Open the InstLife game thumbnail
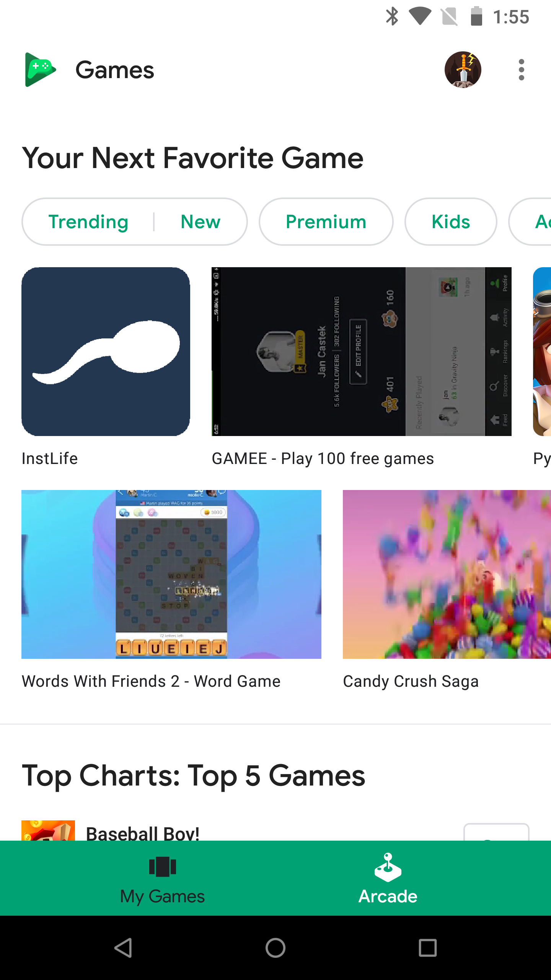Screen dimensions: 551x980 (106, 351)
